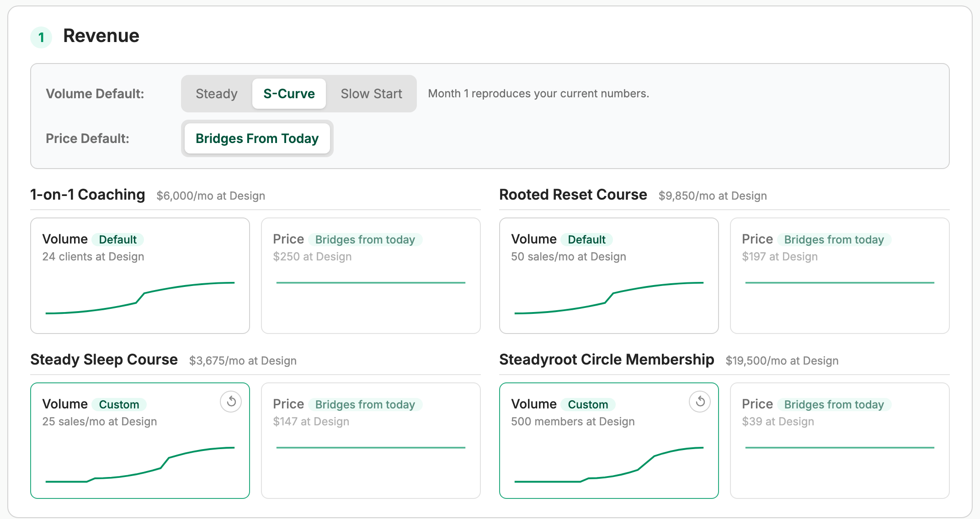Reset Steady Sleep Course custom volume
This screenshot has width=980, height=519.
point(231,402)
